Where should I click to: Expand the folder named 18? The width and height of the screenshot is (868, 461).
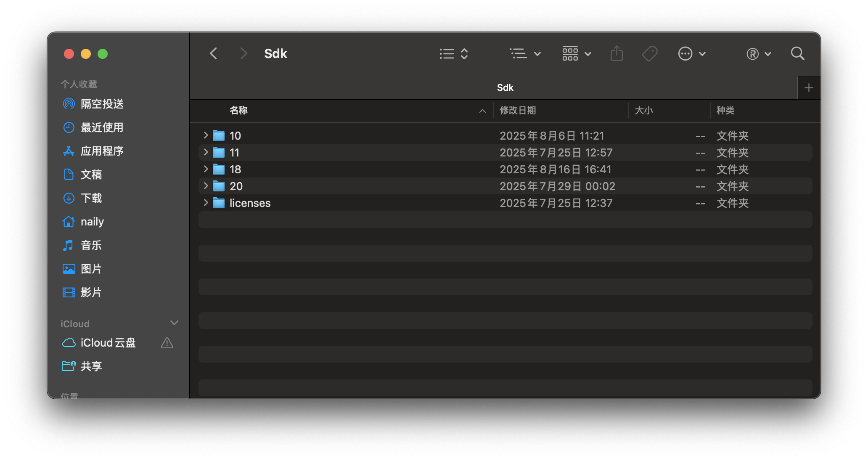pos(206,169)
